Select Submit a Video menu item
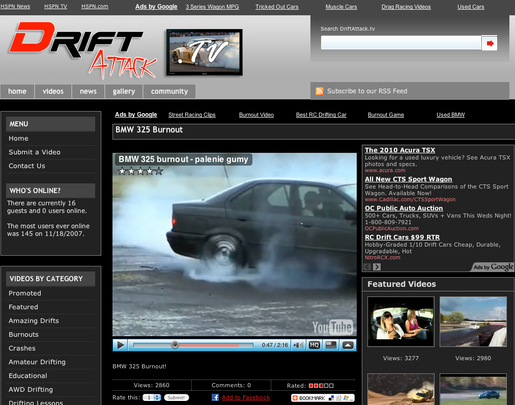This screenshot has width=515, height=405. click(34, 152)
